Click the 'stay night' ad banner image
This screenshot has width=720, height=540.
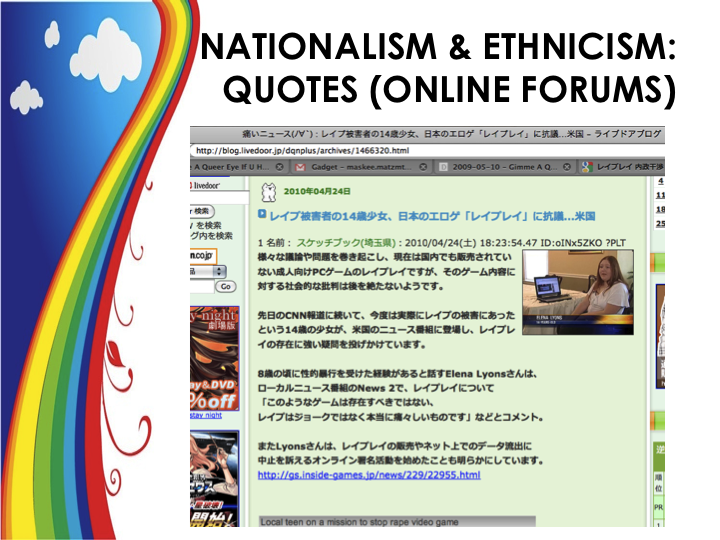214,359
